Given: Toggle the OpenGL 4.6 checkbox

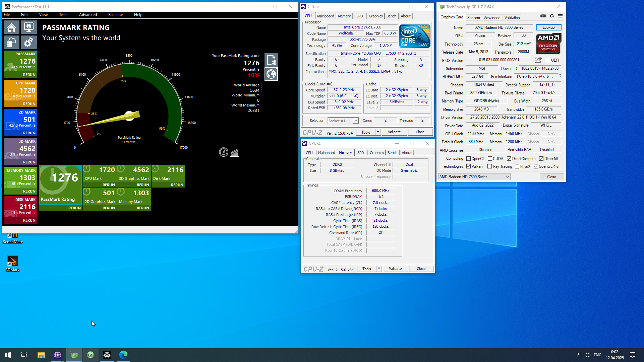Looking at the screenshot, I should 536,166.
